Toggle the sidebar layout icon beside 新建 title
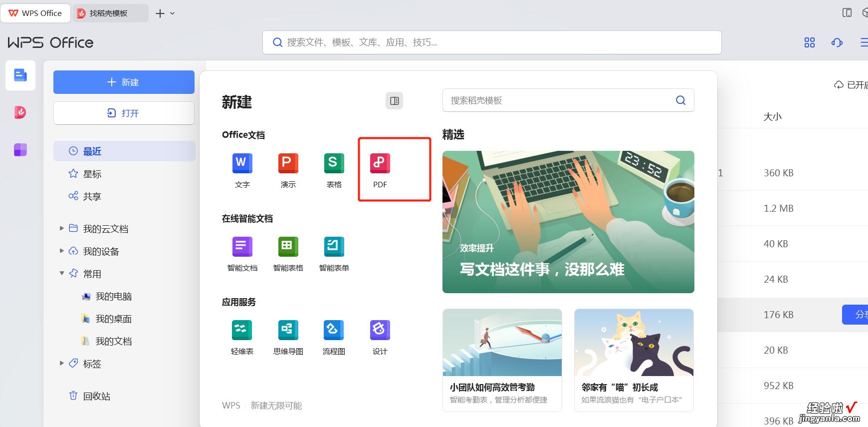Image resolution: width=868 pixels, height=427 pixels. (x=394, y=101)
